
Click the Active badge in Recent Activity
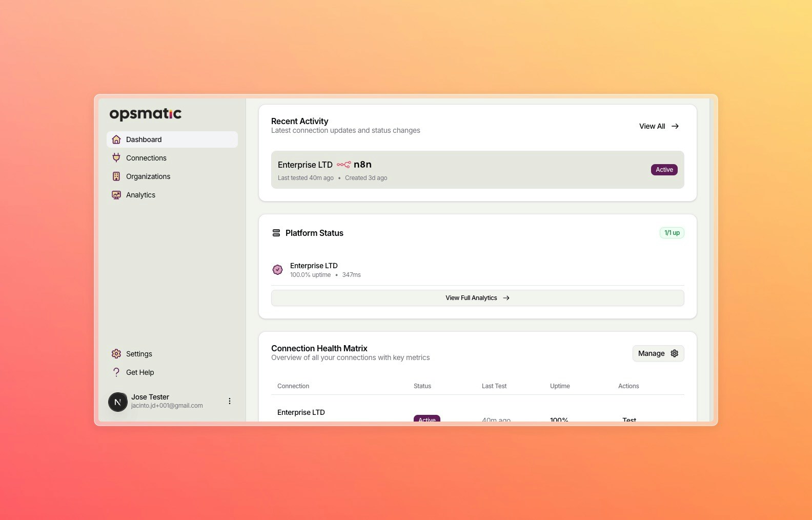pyautogui.click(x=664, y=170)
